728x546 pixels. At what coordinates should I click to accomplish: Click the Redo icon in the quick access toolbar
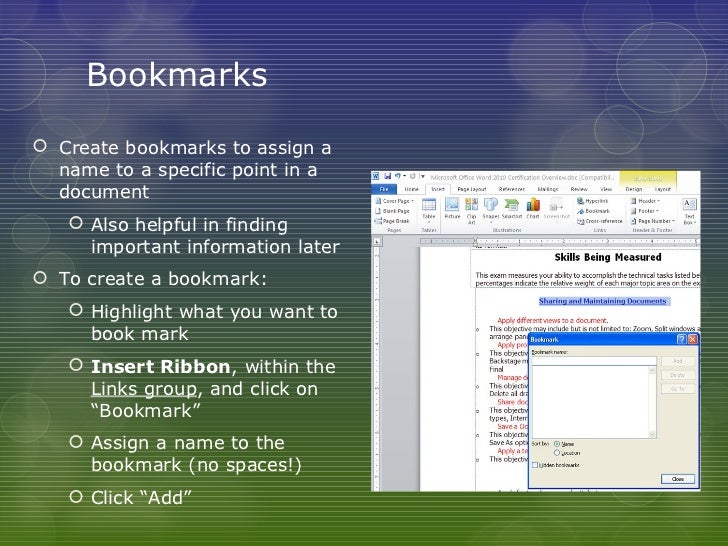coord(412,176)
